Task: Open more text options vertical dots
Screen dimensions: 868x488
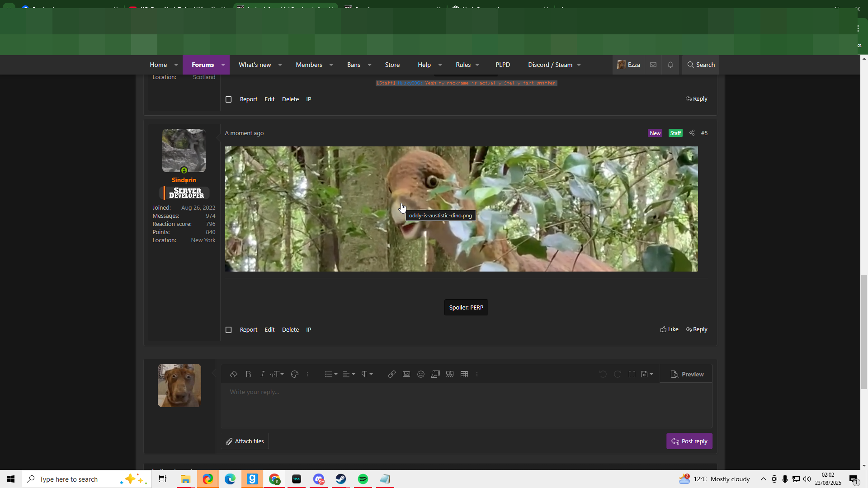Action: point(307,374)
